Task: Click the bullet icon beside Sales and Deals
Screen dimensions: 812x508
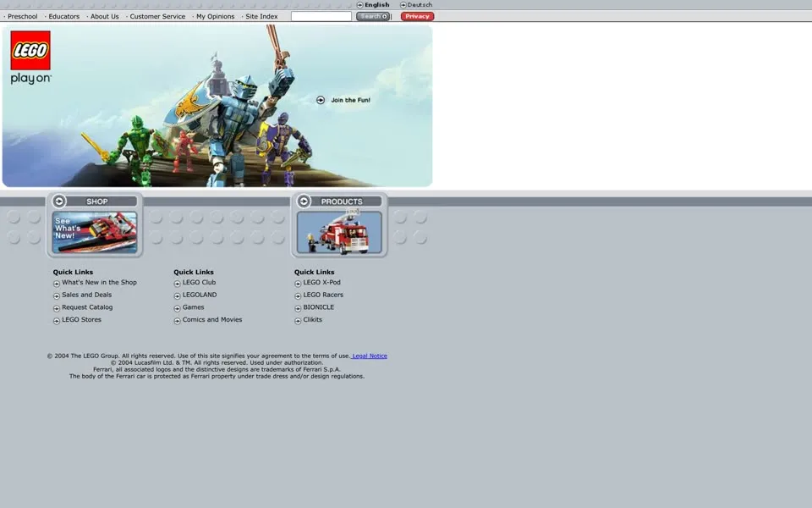Action: 57,296
